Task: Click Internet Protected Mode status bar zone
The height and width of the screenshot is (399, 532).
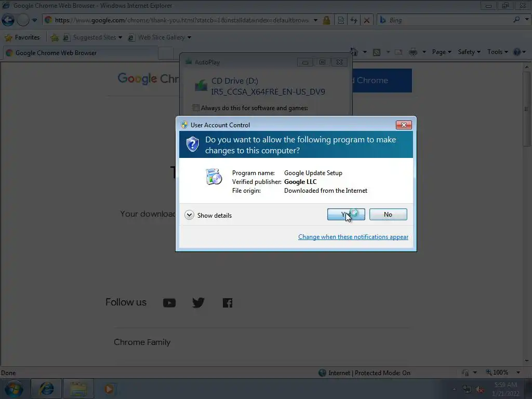Action: 365,373
